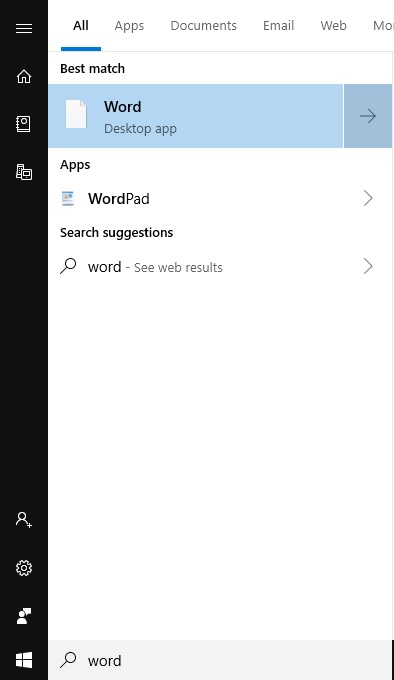The image size is (394, 680).
Task: Expand the WordPad result chevron
Action: 368,198
